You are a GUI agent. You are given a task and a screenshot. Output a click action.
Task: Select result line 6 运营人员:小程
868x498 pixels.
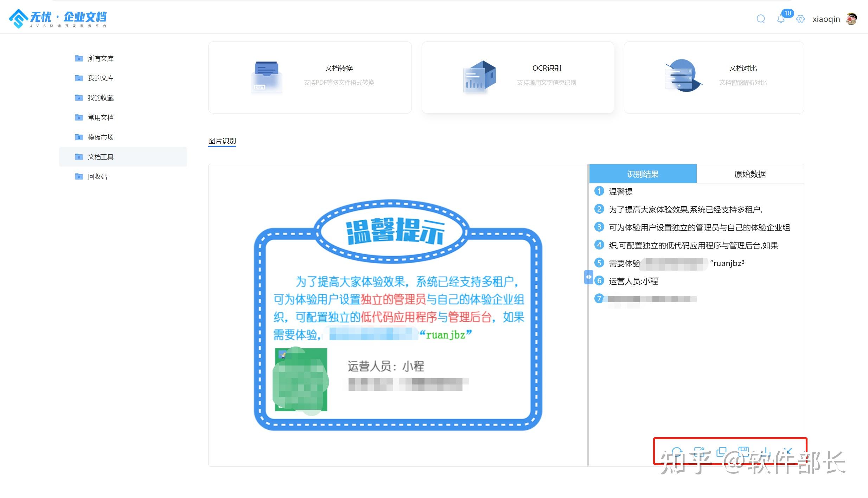click(633, 281)
